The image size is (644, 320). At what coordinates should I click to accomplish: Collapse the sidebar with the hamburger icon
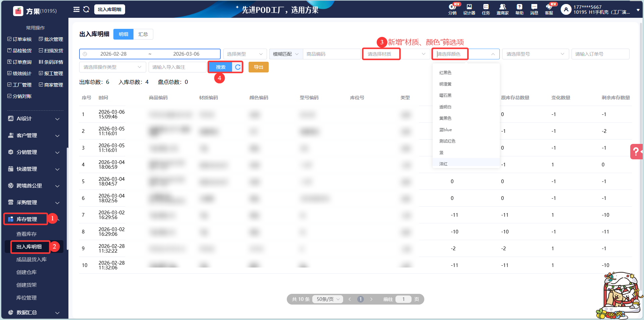pos(76,9)
